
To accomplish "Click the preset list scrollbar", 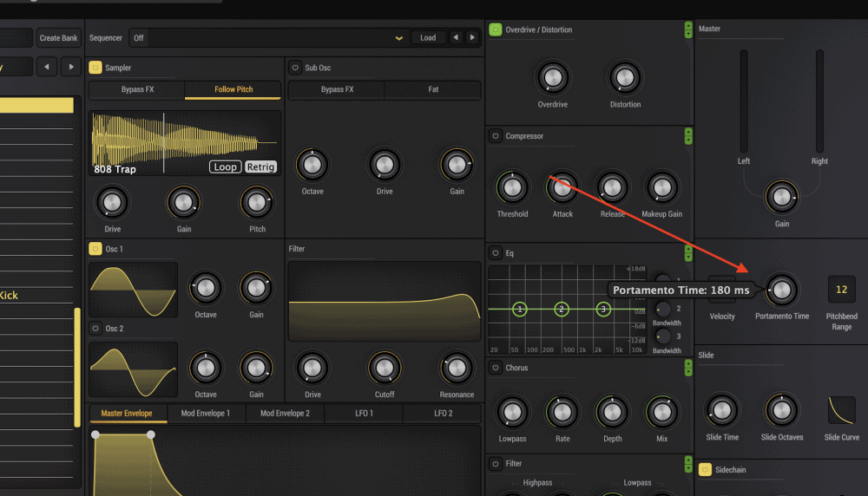I will pyautogui.click(x=77, y=367).
